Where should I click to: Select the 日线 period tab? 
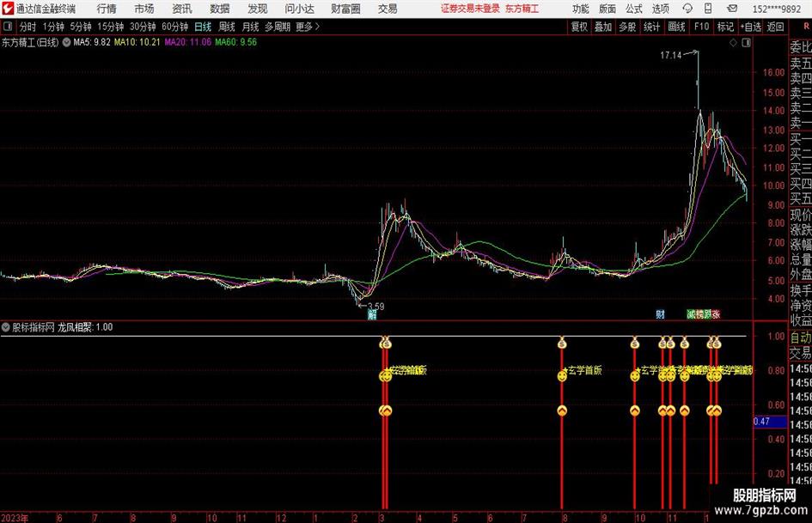coord(203,27)
